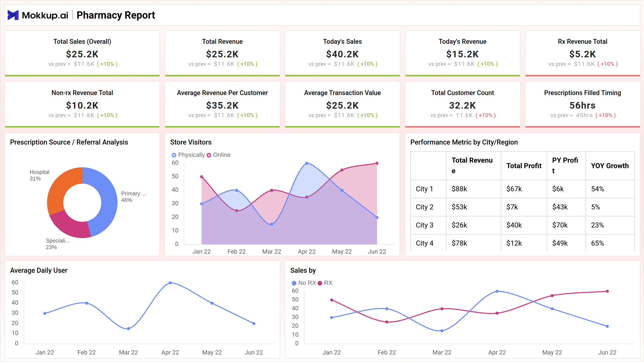The height and width of the screenshot is (362, 644).
Task: Click May 22 axis label in Sales by chart
Action: point(552,352)
